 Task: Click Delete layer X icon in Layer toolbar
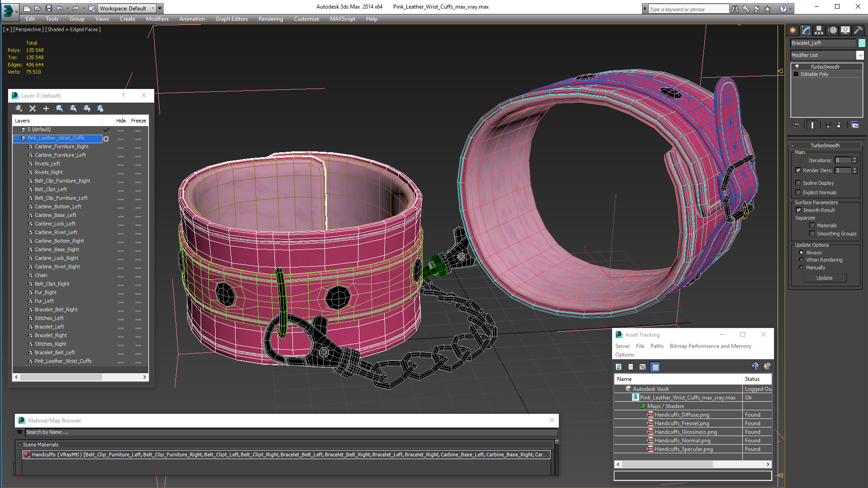point(33,108)
